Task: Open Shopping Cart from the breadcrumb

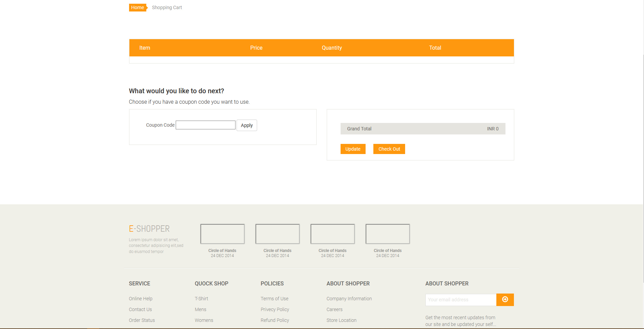Action: pyautogui.click(x=167, y=7)
